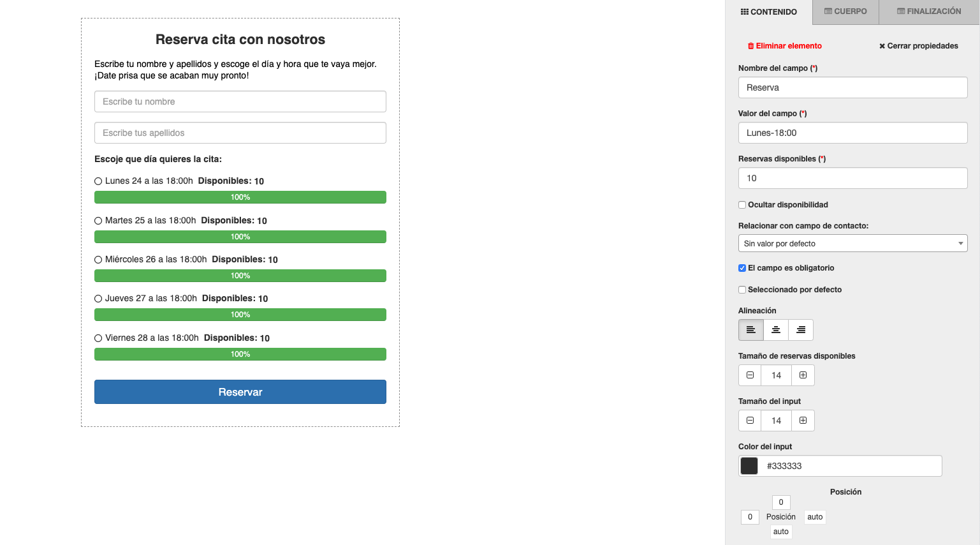980x545 pixels.
Task: Click the trash Eliminar elemento link
Action: tap(784, 46)
